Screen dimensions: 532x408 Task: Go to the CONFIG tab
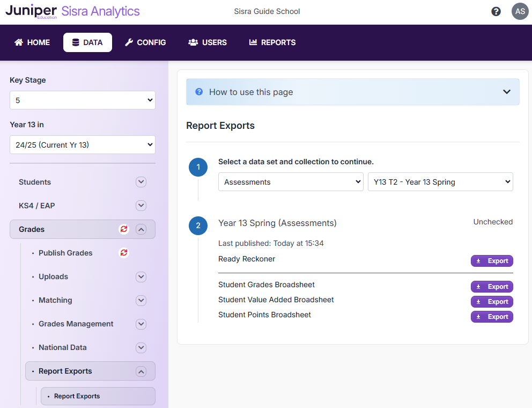point(145,42)
